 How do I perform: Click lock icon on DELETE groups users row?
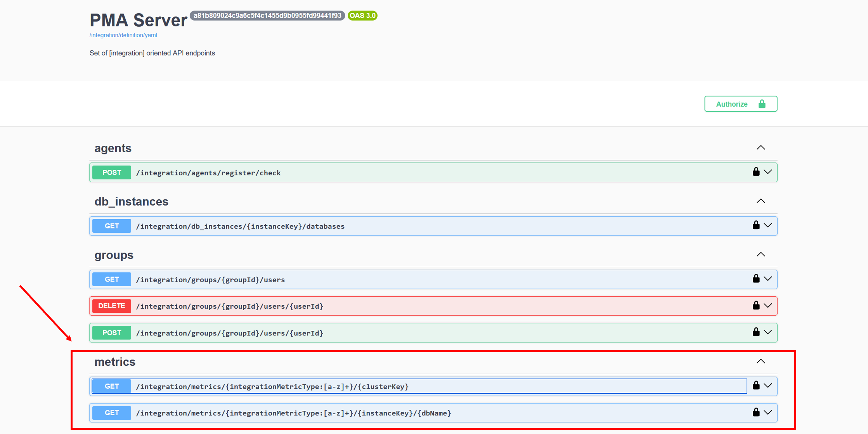[756, 306]
